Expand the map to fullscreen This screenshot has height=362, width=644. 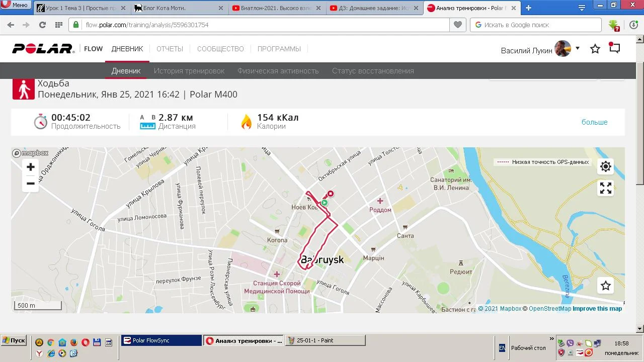click(x=606, y=188)
